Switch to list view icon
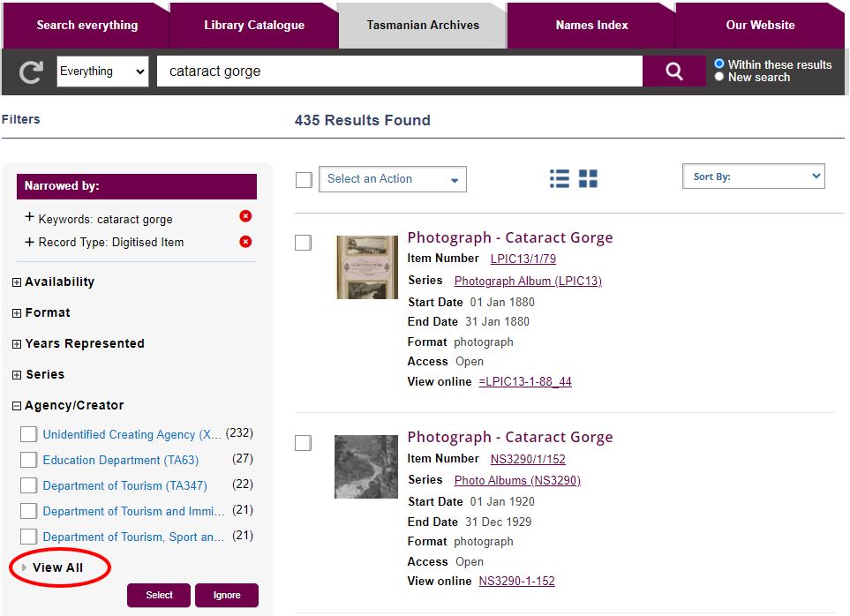This screenshot has height=616, width=850. 559,178
